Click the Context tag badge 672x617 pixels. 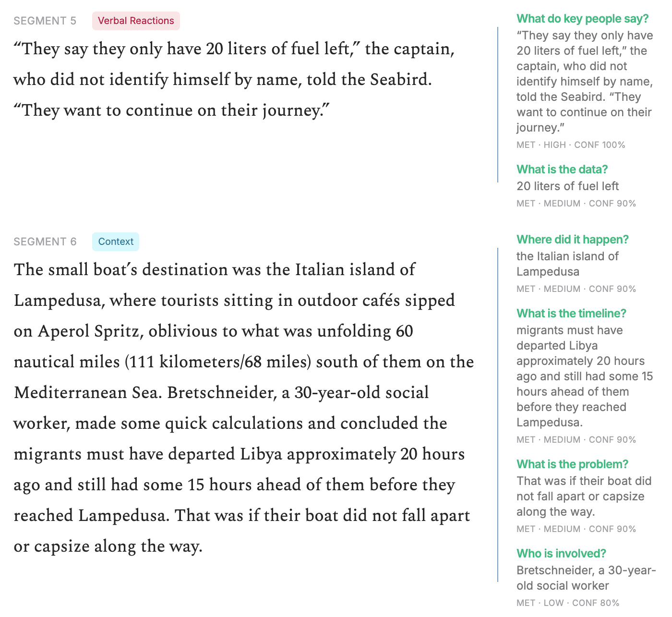click(116, 242)
